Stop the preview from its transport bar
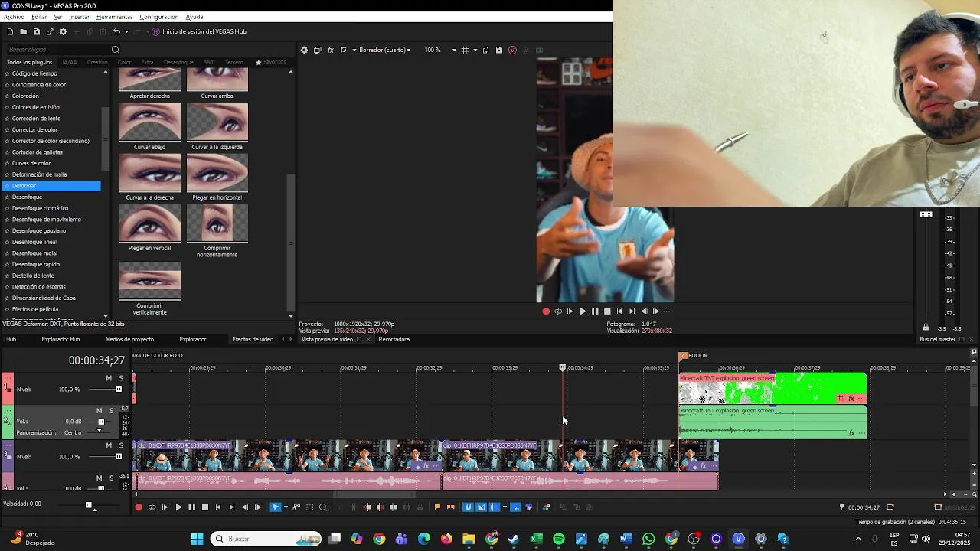Image resolution: width=980 pixels, height=551 pixels. tap(607, 311)
